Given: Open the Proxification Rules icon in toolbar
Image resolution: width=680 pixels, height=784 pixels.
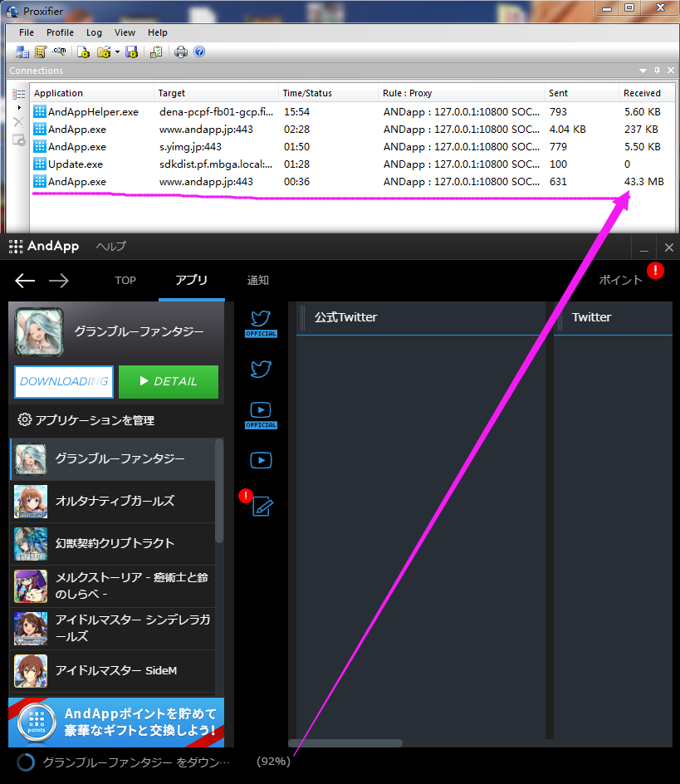Looking at the screenshot, I should [x=39, y=51].
